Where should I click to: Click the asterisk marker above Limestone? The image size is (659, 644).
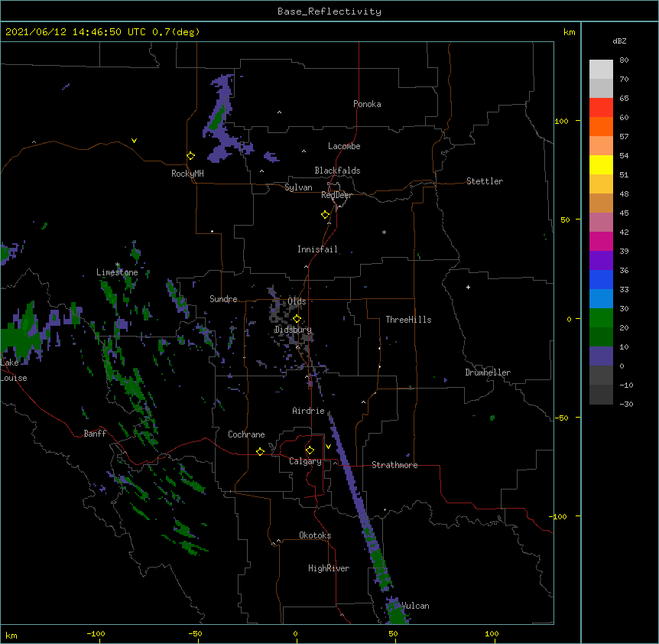117,265
